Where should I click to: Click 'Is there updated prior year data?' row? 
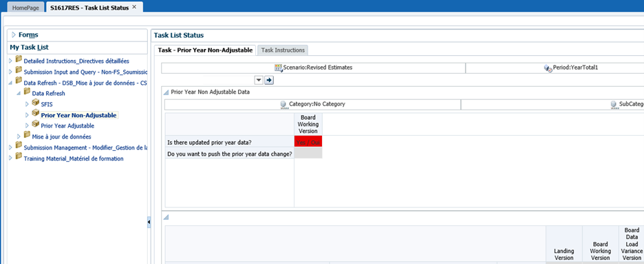click(x=230, y=142)
